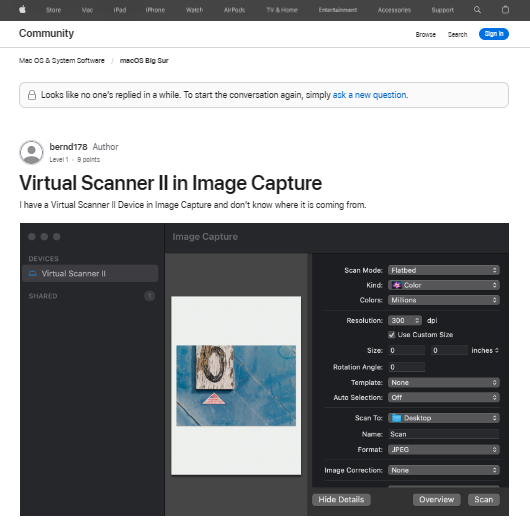
Task: Toggle the Use Custom Size checkbox
Action: (x=392, y=335)
